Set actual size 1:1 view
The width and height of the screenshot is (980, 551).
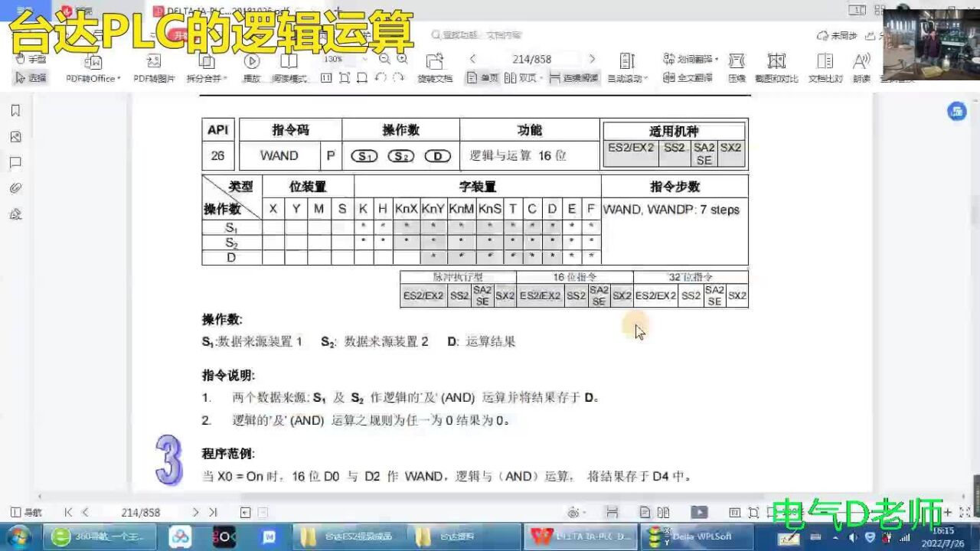coord(326,78)
